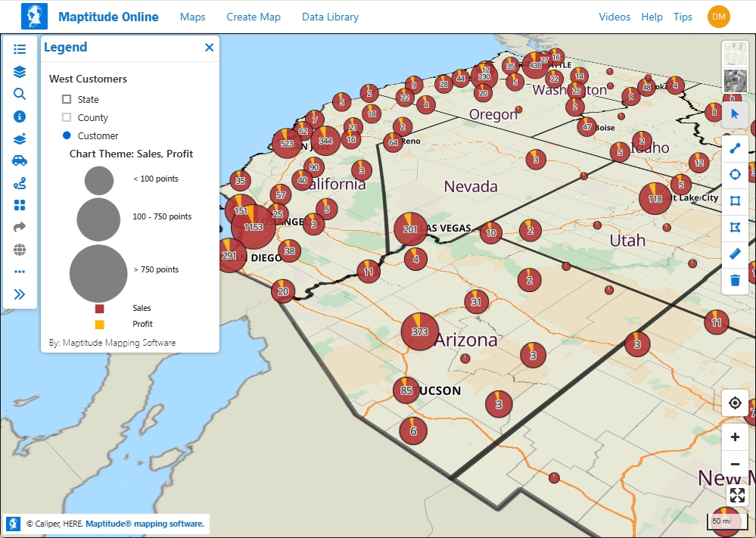Click the '> 750 points' legend circle
The width and height of the screenshot is (756, 538).
pos(98,273)
